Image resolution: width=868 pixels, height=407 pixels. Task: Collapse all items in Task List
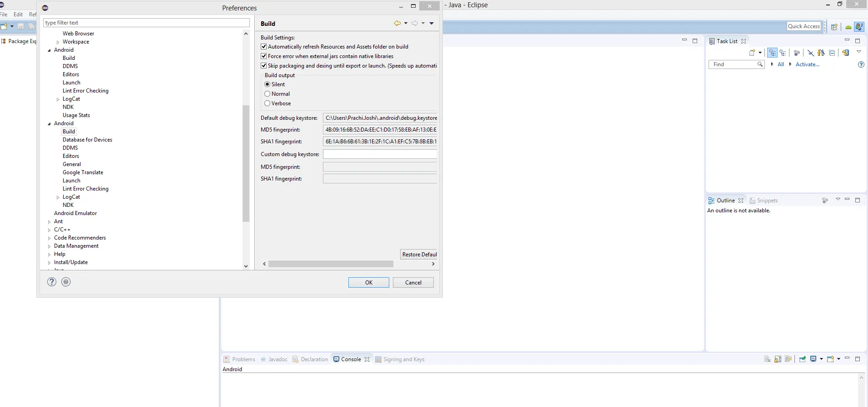click(832, 53)
